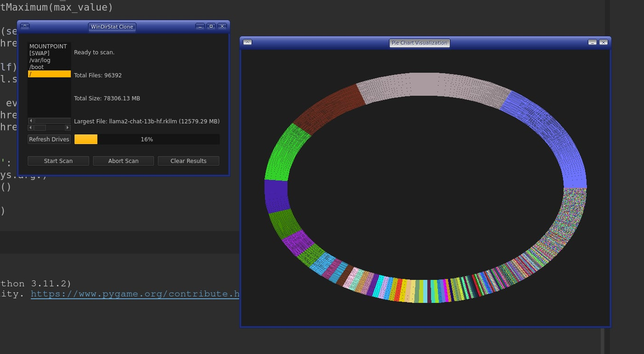Click the "Total Files: 96392" label
The height and width of the screenshot is (354, 644).
pyautogui.click(x=98, y=75)
